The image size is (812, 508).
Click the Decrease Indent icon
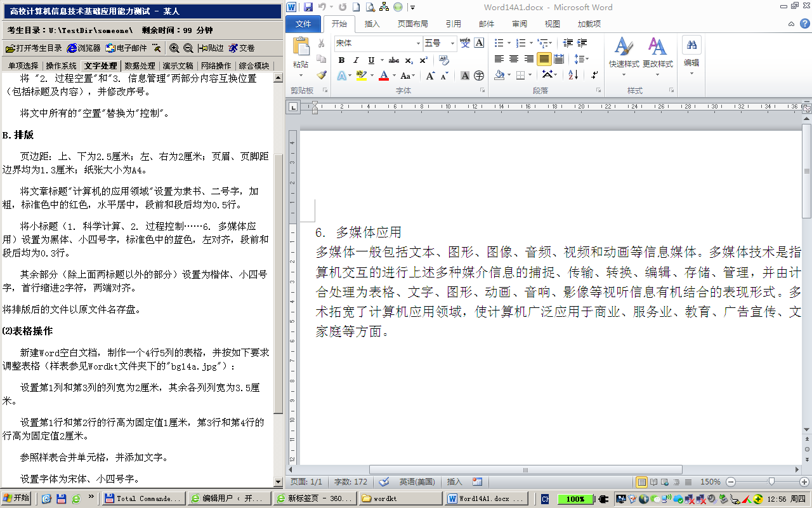pyautogui.click(x=568, y=43)
